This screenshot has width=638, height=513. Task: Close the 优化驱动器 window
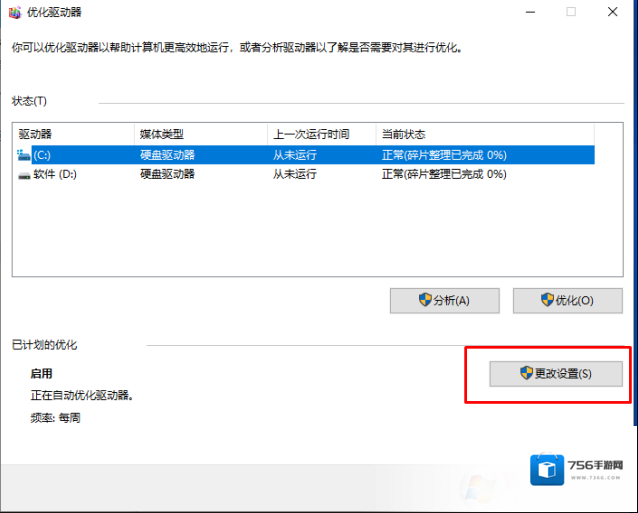(x=612, y=12)
